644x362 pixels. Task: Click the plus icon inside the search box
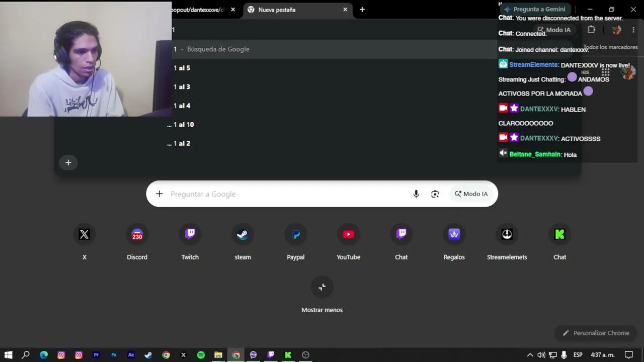click(159, 194)
